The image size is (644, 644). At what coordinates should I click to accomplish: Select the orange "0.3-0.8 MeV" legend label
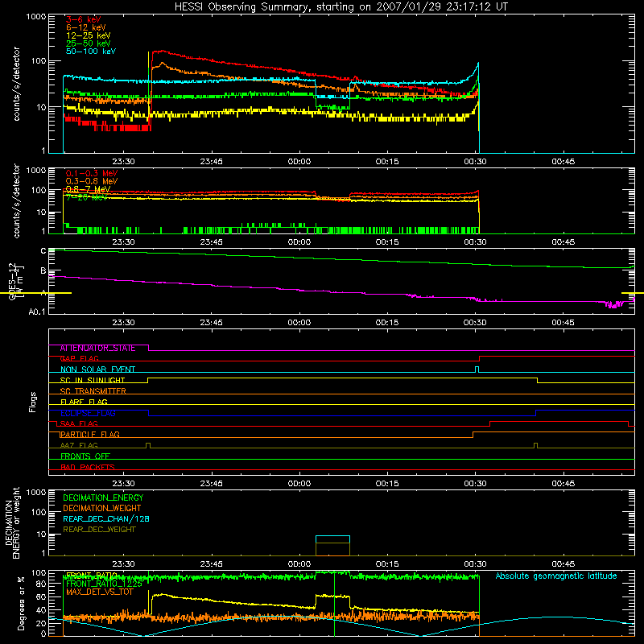[x=92, y=182]
